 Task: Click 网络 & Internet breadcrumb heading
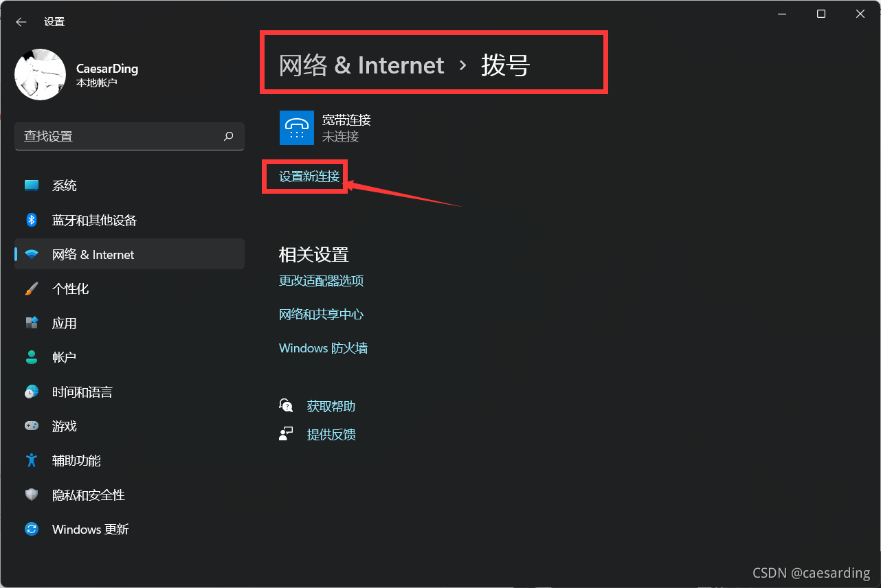pos(361,65)
